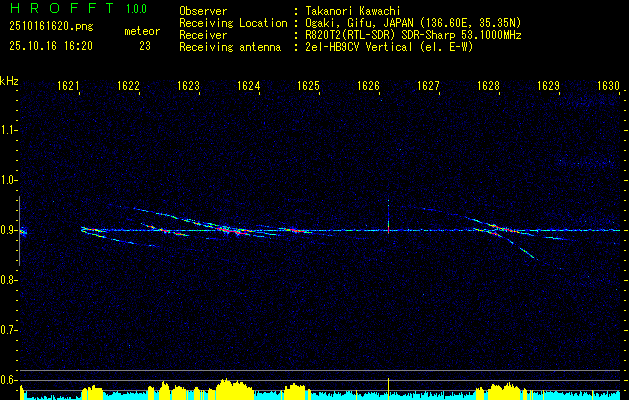Image resolution: width=629 pixels, height=400 pixels.
Task: Click the 1626 time axis marker
Action: [x=369, y=86]
